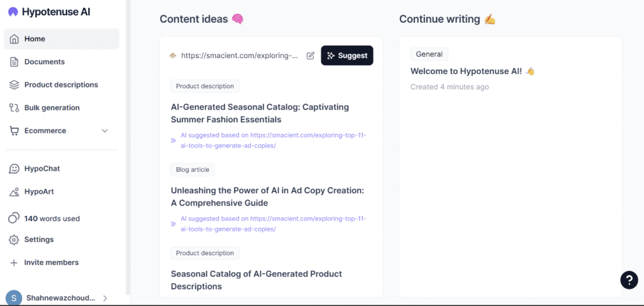This screenshot has height=306, width=644.
Task: Click Invite members in the sidebar
Action: [x=52, y=263]
